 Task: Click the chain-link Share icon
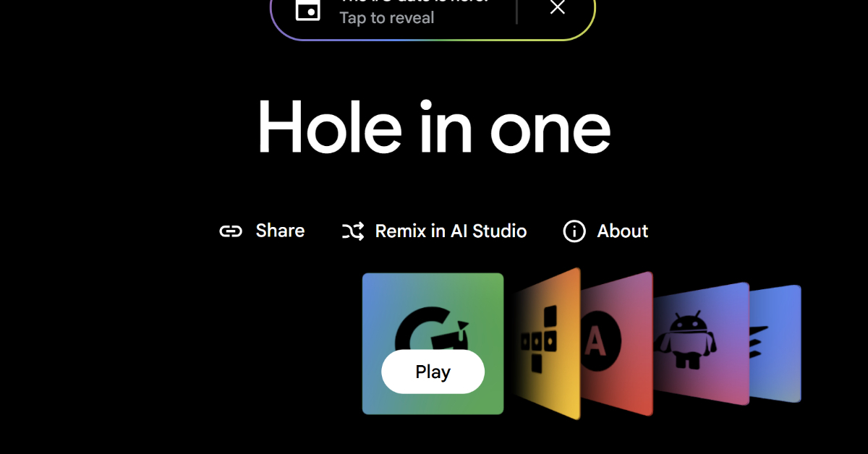click(231, 231)
